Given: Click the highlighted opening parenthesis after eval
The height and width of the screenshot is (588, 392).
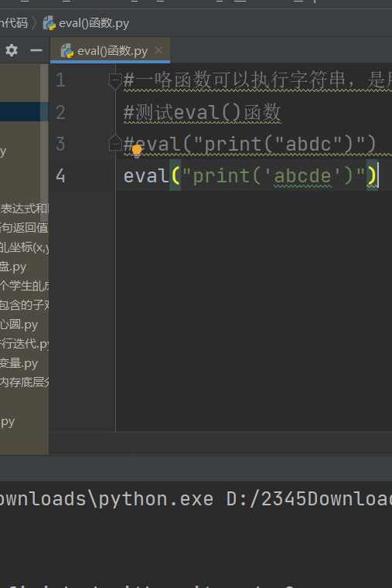Looking at the screenshot, I should coord(176,175).
